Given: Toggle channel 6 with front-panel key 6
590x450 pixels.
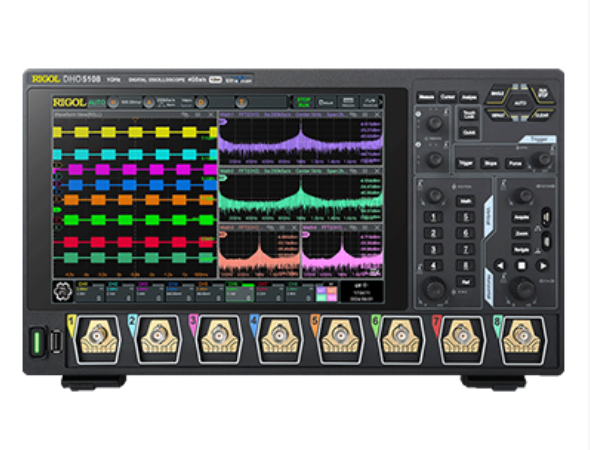Looking at the screenshot, I should coord(465,233).
